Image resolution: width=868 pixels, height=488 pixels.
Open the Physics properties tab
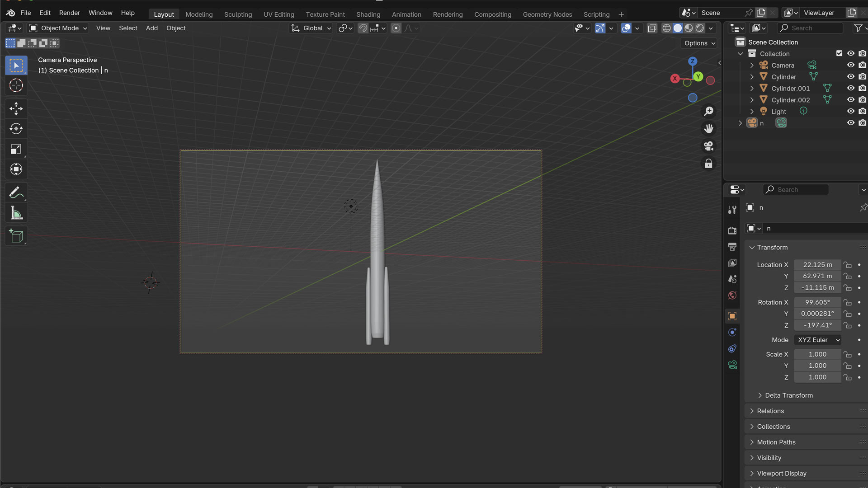tap(732, 332)
